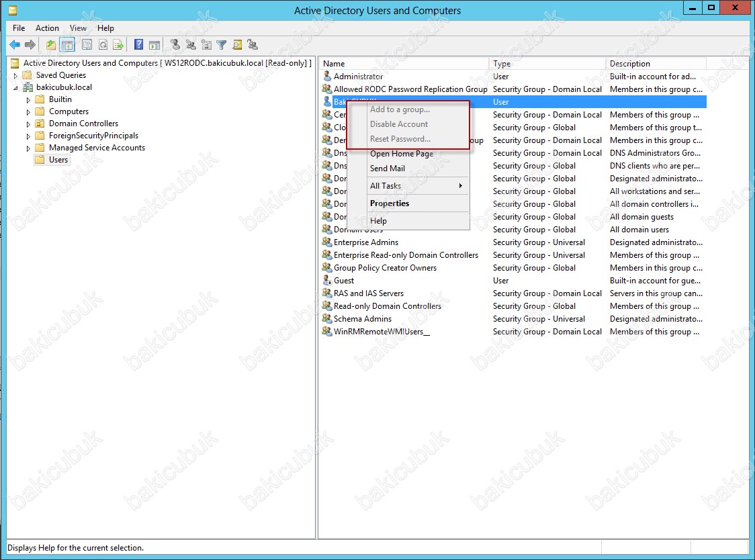
Task: Collapse the bakicubuk.local domain node
Action: [x=16, y=88]
